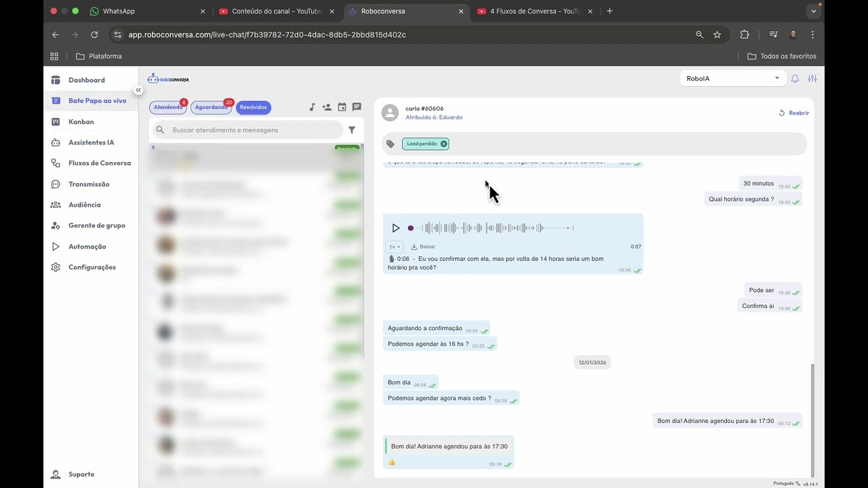Click the tag icon in the tags bar
Viewport: 868px width, 488px height.
click(x=391, y=144)
